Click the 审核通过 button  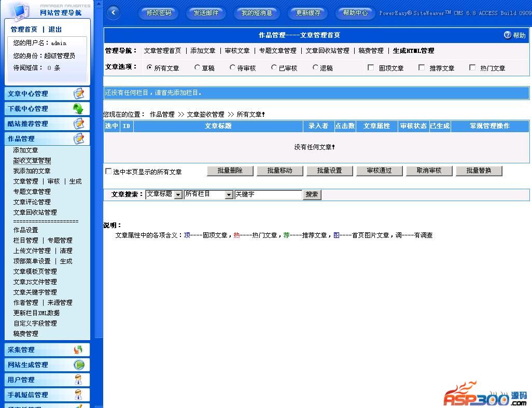[x=380, y=171]
